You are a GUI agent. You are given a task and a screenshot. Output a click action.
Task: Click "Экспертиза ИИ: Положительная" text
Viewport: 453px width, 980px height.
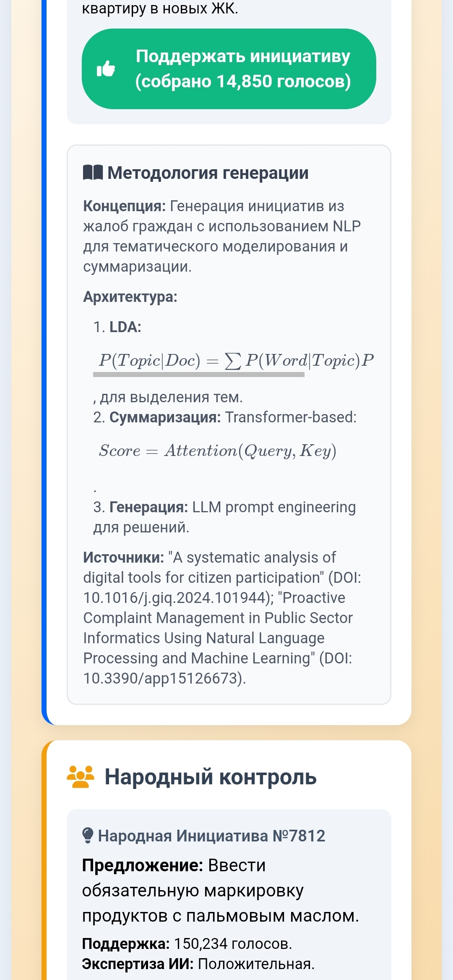[x=198, y=964]
